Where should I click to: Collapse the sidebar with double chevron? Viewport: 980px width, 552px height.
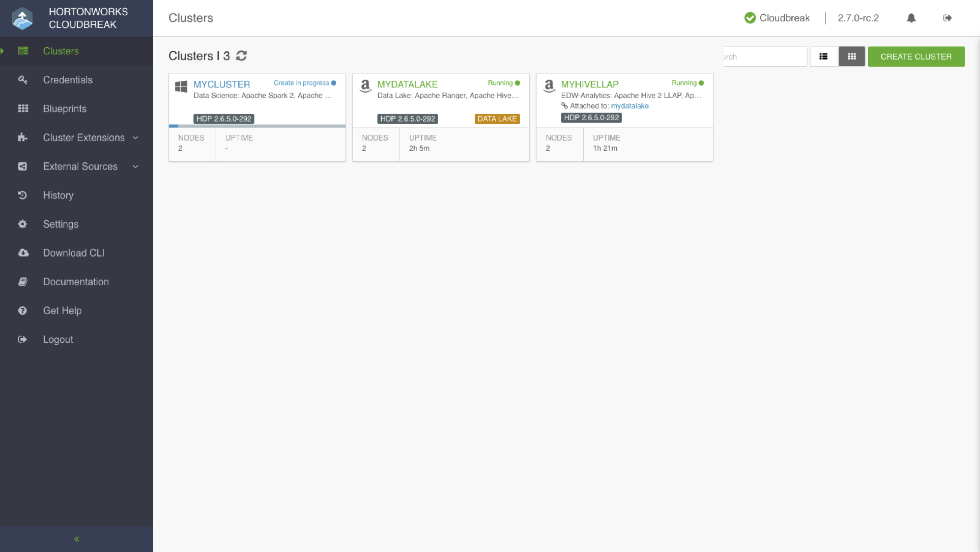(76, 539)
